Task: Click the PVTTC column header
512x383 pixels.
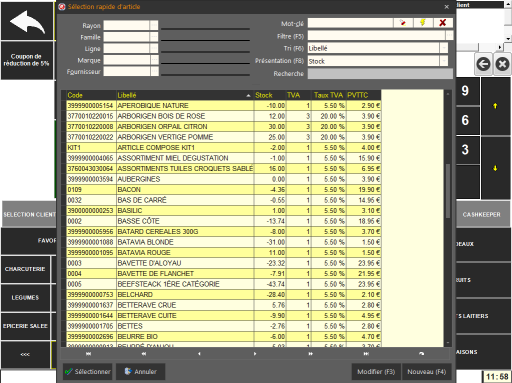Action: (363, 95)
